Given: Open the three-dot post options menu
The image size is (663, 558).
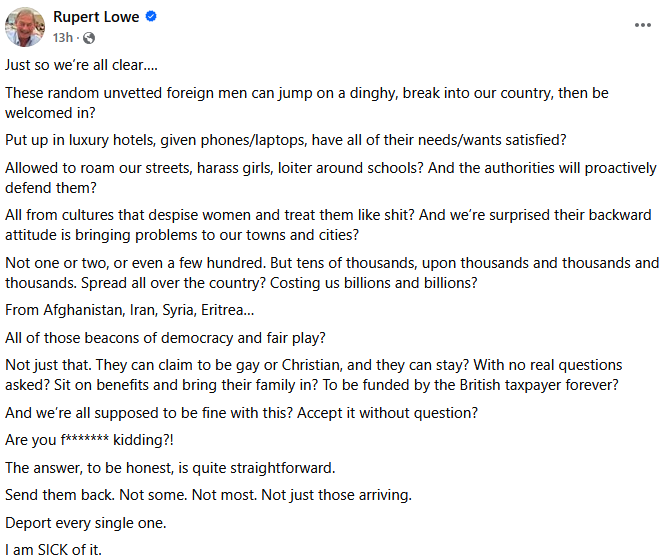Looking at the screenshot, I should click(642, 25).
